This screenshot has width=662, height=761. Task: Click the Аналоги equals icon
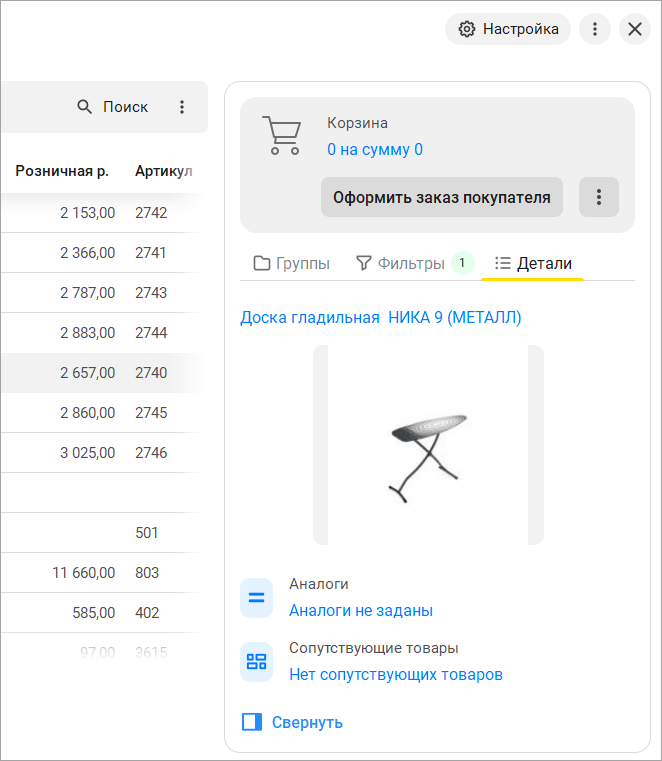pos(256,598)
